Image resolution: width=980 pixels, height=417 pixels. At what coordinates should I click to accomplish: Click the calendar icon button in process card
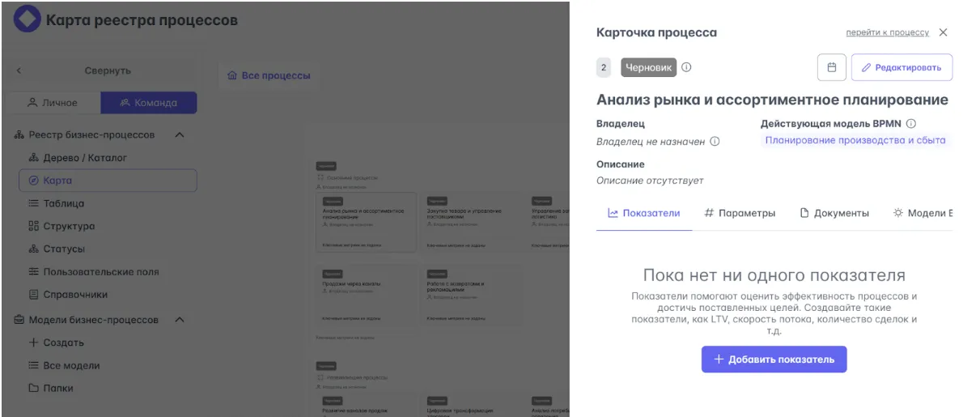(831, 68)
